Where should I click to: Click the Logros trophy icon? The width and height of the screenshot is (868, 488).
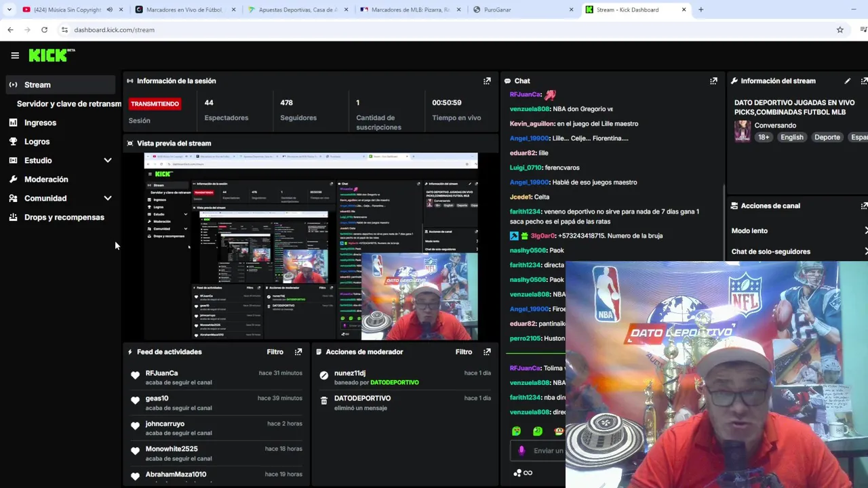point(13,142)
